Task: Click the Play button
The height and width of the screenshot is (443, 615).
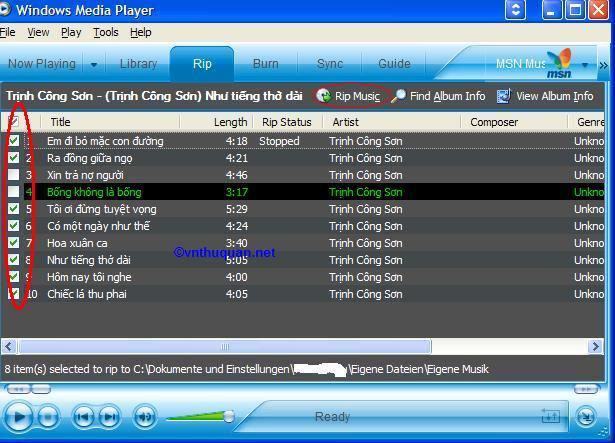Action: tap(18, 417)
